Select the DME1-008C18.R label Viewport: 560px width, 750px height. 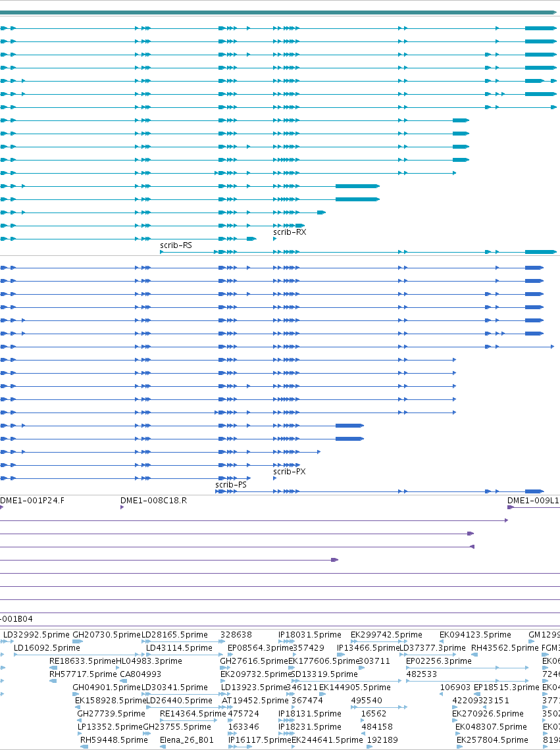[153, 500]
